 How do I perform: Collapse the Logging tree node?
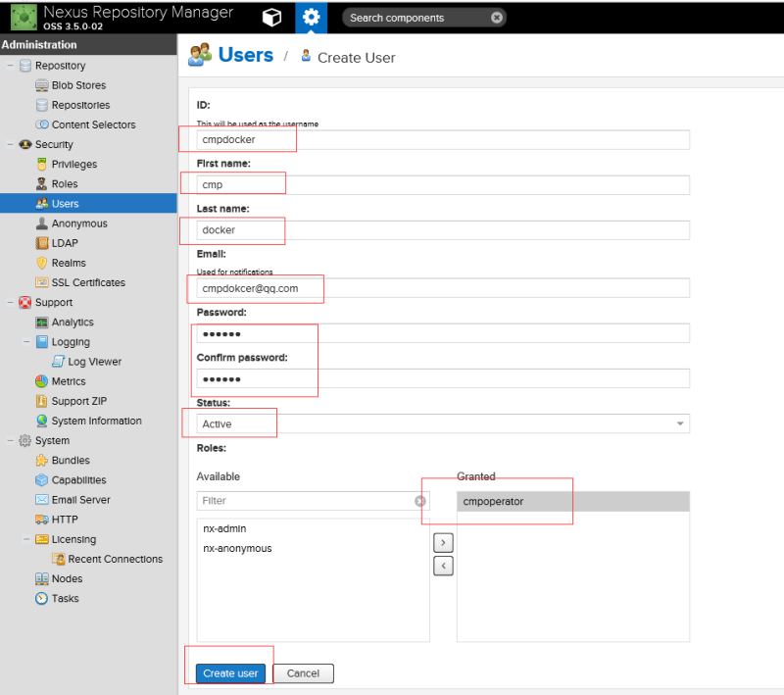(x=27, y=342)
